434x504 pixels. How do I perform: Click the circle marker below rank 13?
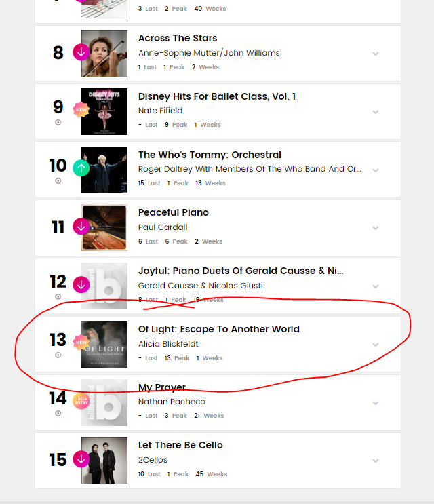coord(58,355)
